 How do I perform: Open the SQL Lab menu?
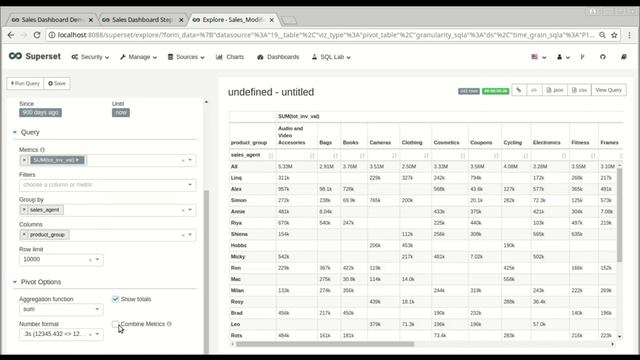click(x=331, y=57)
